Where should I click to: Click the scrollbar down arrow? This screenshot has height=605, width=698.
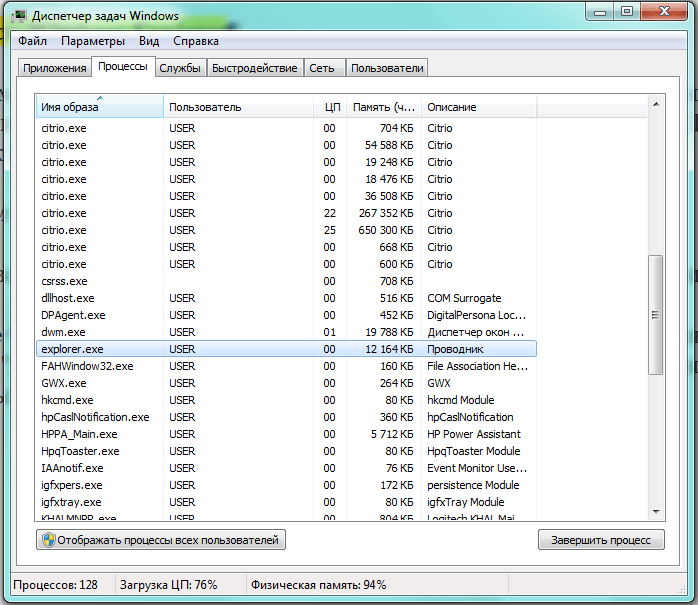tap(656, 512)
